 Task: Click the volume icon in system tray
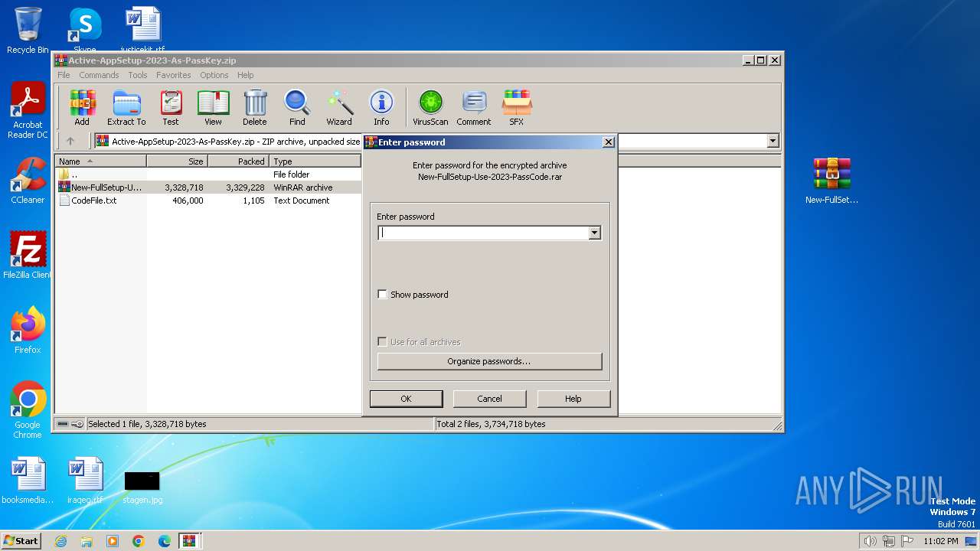point(870,541)
